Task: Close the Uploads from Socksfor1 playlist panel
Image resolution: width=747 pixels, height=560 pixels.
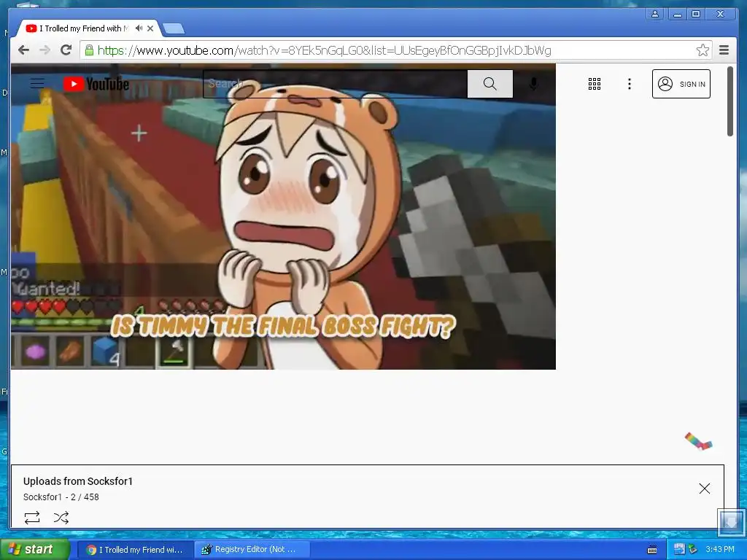Action: point(704,489)
